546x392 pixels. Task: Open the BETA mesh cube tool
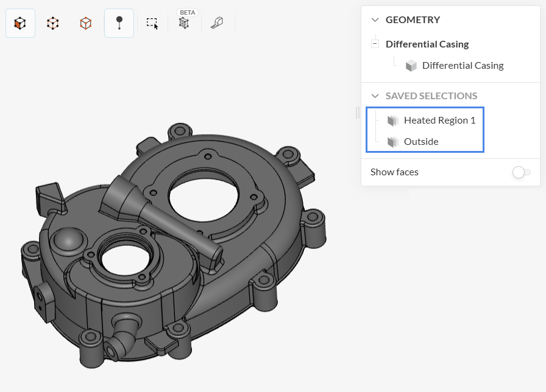tap(184, 23)
